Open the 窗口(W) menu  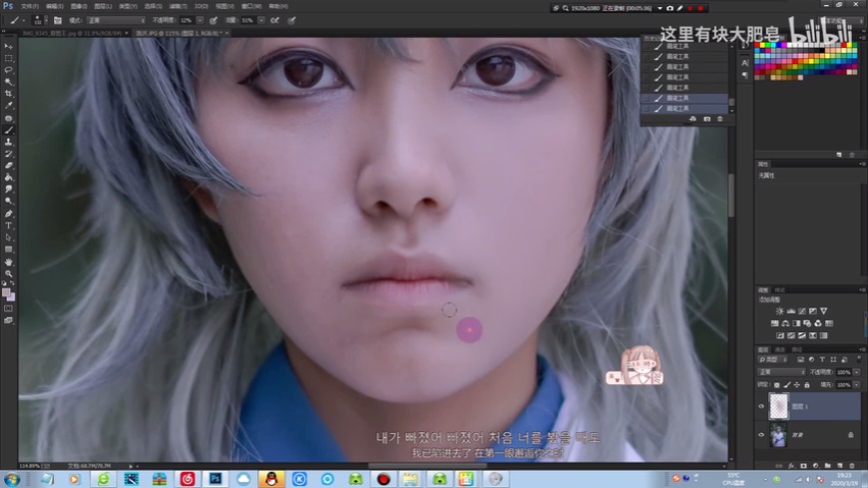(x=251, y=6)
